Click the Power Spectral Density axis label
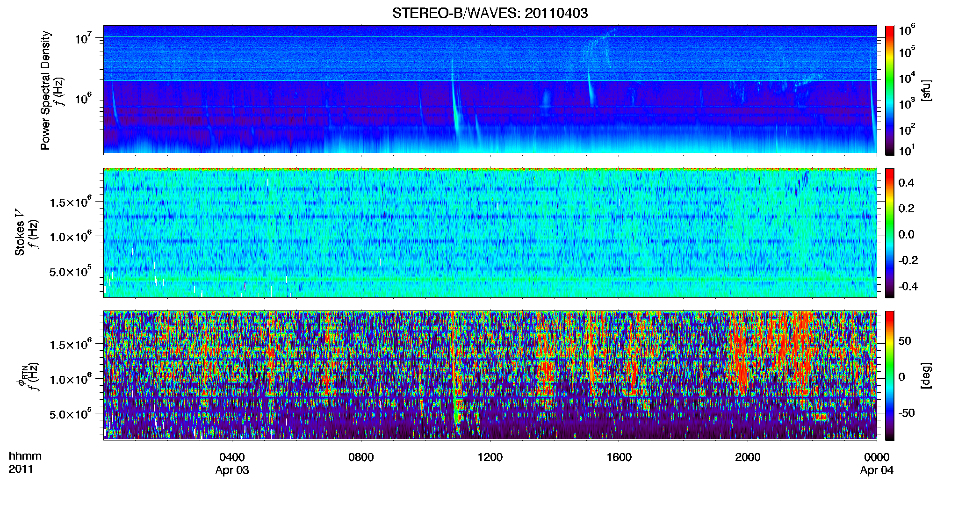Image resolution: width=980 pixels, height=505 pixels. click(45, 90)
